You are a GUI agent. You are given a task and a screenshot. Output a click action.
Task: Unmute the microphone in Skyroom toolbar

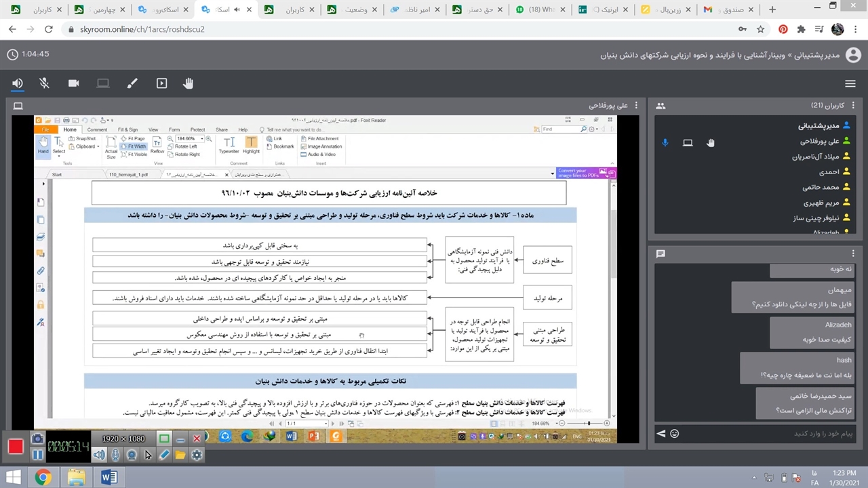coord(45,83)
